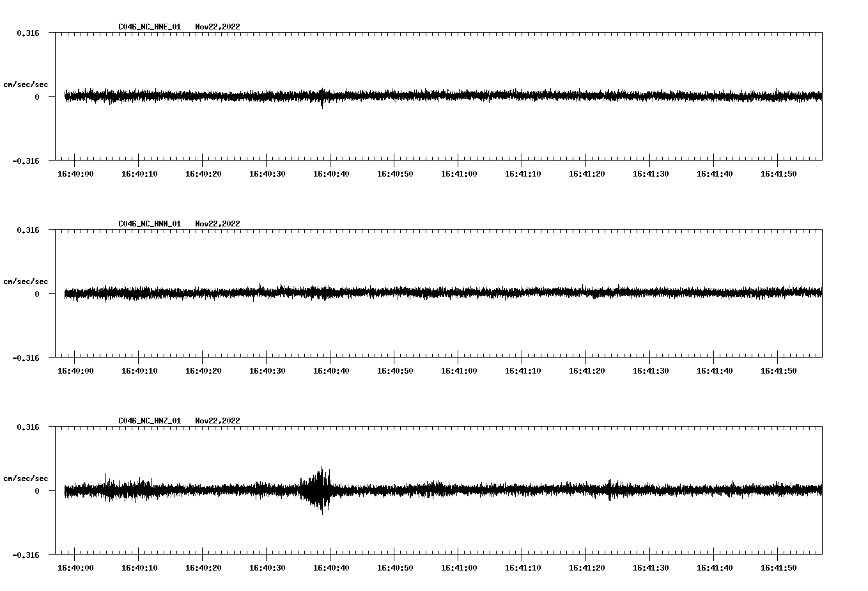Click 16:41:50 time label on HNE plot
This screenshot has width=868, height=591.
[x=779, y=174]
